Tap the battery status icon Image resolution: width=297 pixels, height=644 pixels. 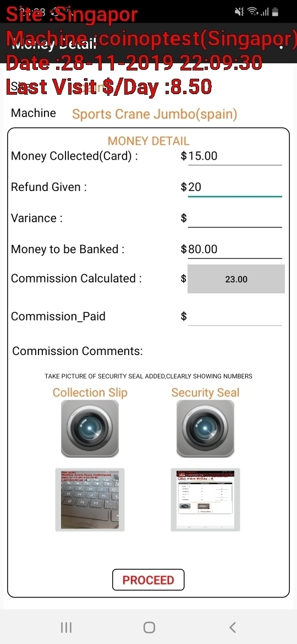tap(275, 12)
